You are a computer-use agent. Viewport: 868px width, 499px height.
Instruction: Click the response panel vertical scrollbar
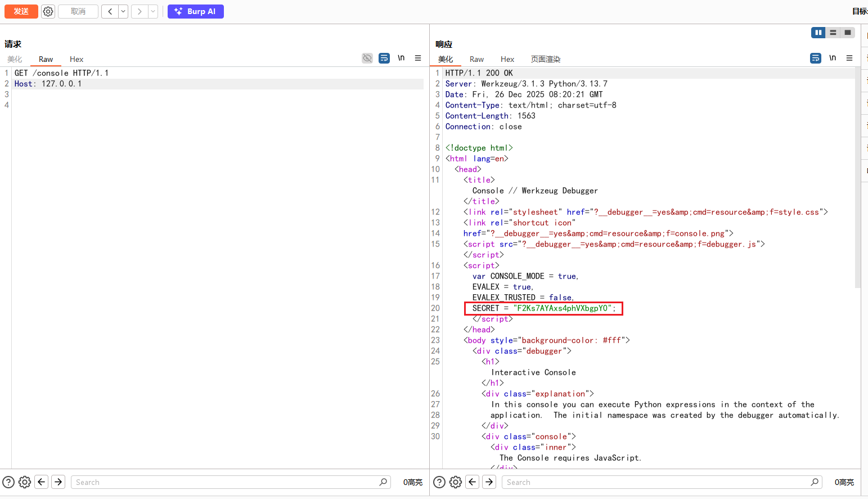pyautogui.click(x=857, y=177)
